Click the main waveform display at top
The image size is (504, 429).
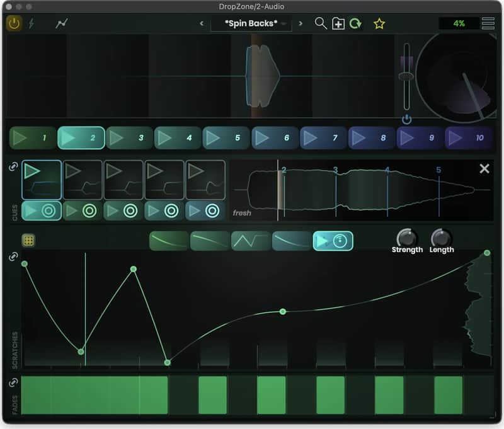[x=200, y=76]
